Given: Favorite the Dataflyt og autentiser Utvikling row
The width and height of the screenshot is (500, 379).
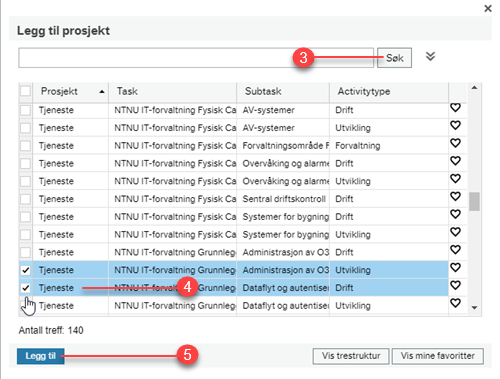Looking at the screenshot, I should 455,303.
